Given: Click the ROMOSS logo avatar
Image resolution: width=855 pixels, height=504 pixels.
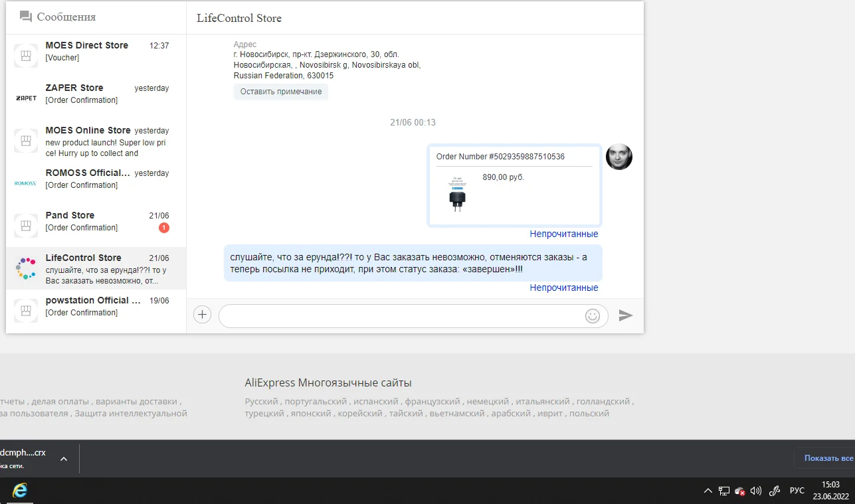Looking at the screenshot, I should tap(26, 183).
